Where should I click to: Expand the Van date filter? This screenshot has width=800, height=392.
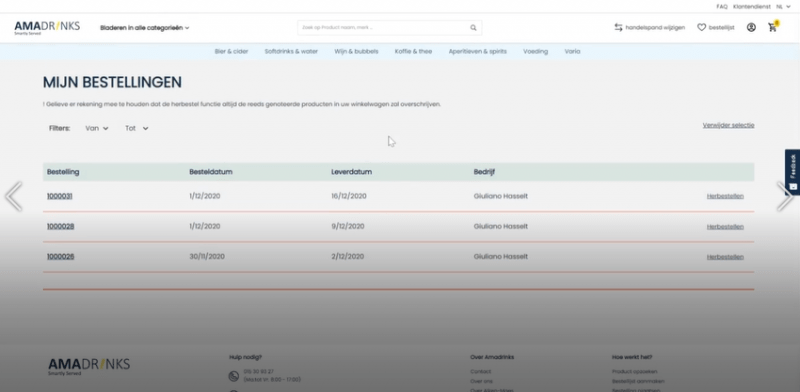[97, 129]
